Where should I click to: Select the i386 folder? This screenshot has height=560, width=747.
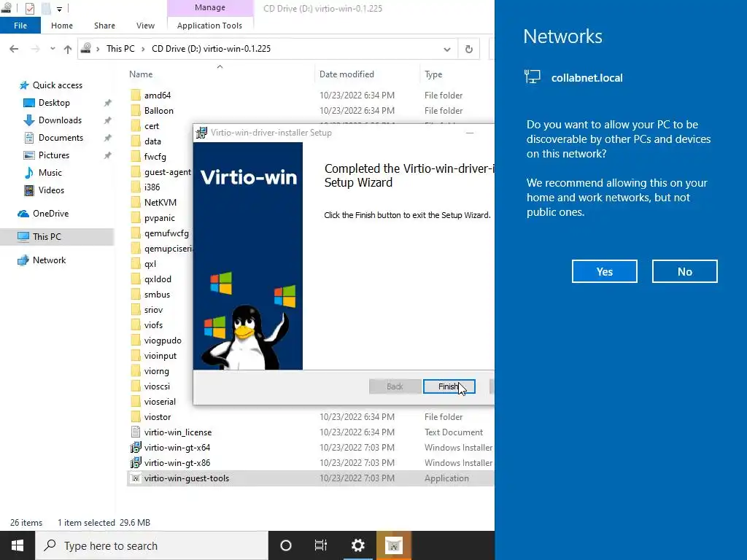tap(152, 187)
